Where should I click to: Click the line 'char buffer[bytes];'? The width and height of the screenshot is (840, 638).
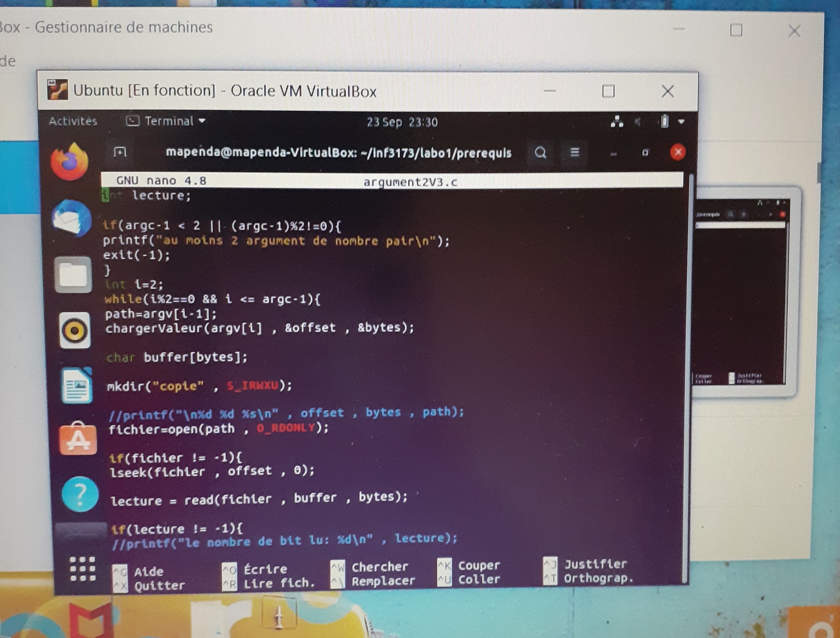tap(177, 357)
